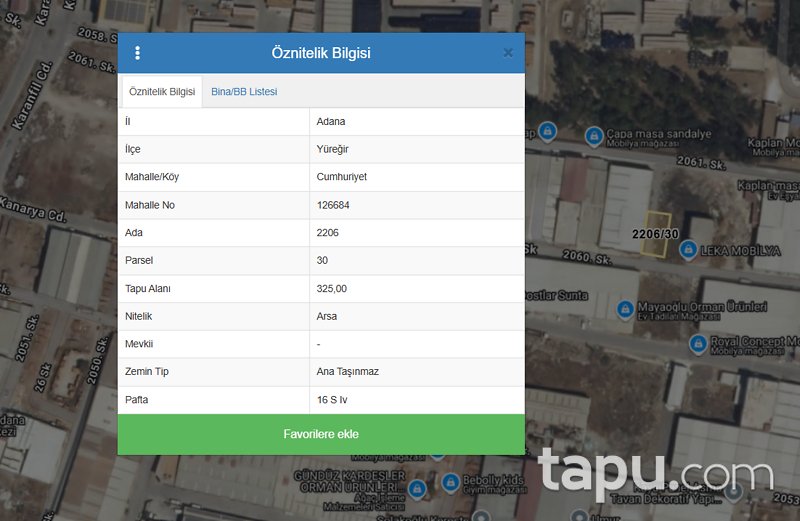This screenshot has height=521, width=800.
Task: Click the Bebolly kids place label
Action: (493, 480)
